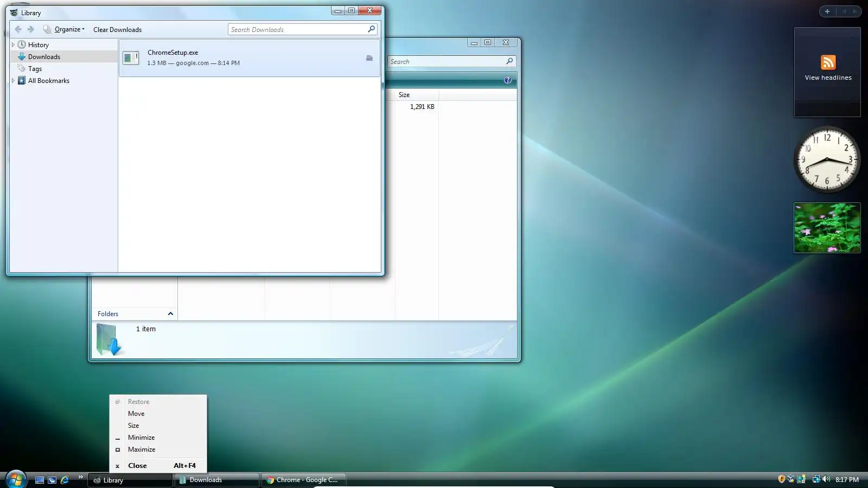868x488 pixels.
Task: Click the network tray icon
Action: click(x=816, y=479)
